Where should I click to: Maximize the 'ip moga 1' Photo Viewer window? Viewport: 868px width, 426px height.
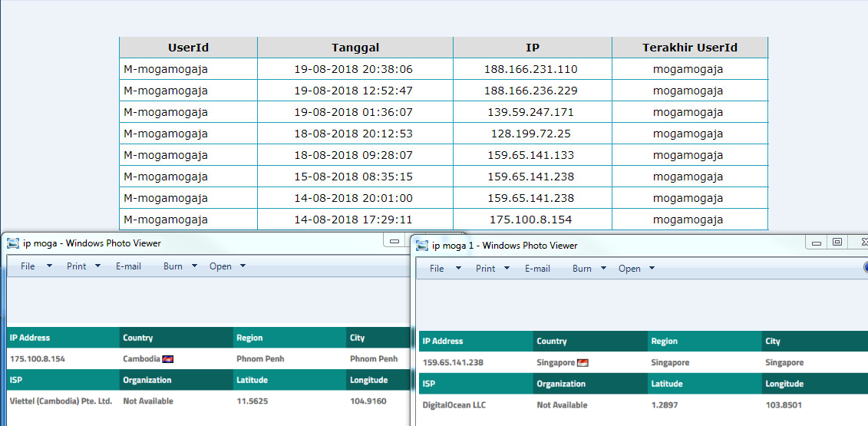tap(837, 242)
